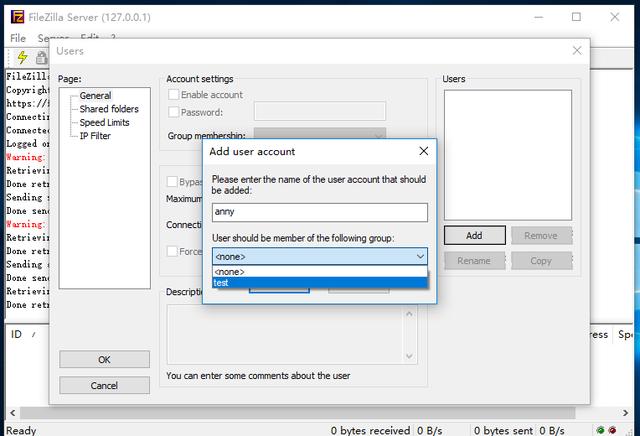Click the ID column header
640x436 pixels.
[16, 334]
